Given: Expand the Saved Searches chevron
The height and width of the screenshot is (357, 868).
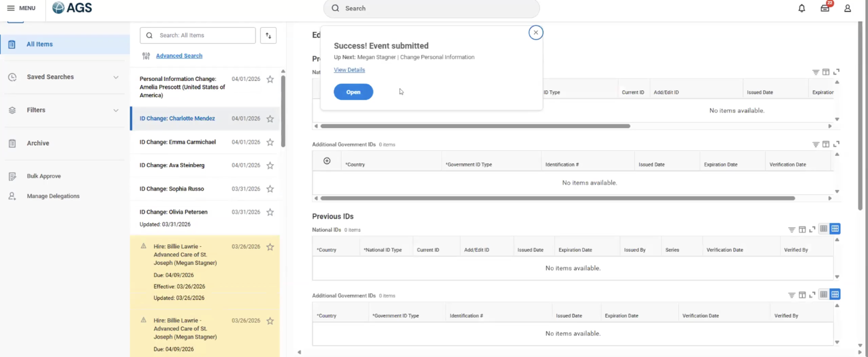Looking at the screenshot, I should click(x=116, y=77).
